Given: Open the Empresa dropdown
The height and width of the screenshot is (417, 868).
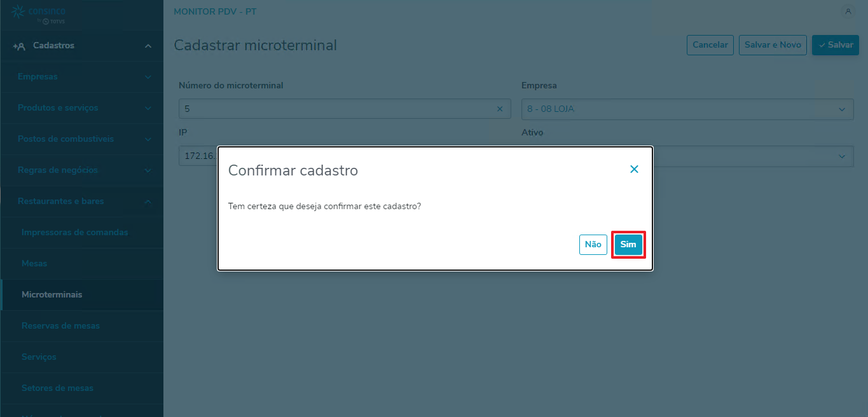Looking at the screenshot, I should tap(687, 109).
